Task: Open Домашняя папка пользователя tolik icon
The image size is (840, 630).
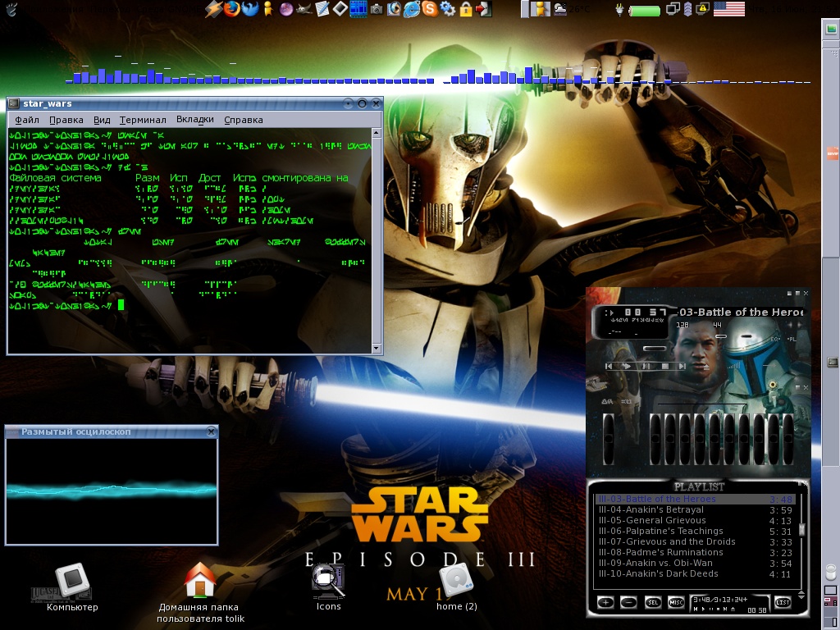Action: point(200,591)
